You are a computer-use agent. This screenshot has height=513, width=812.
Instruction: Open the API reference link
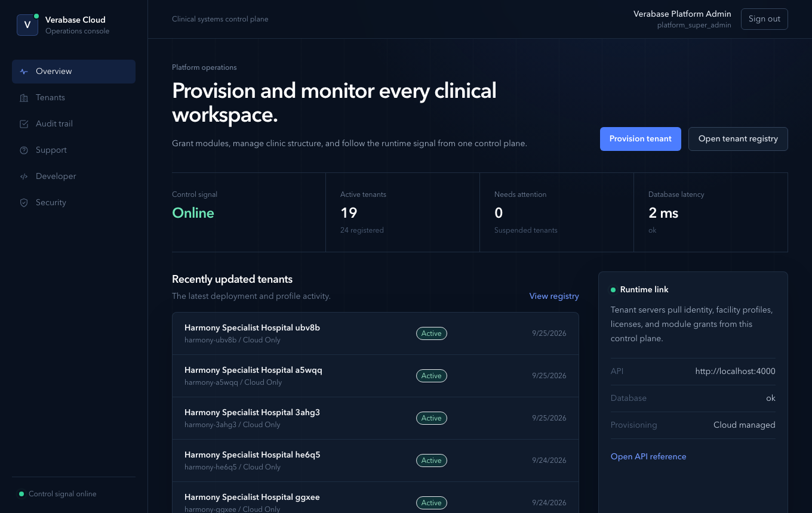648,456
